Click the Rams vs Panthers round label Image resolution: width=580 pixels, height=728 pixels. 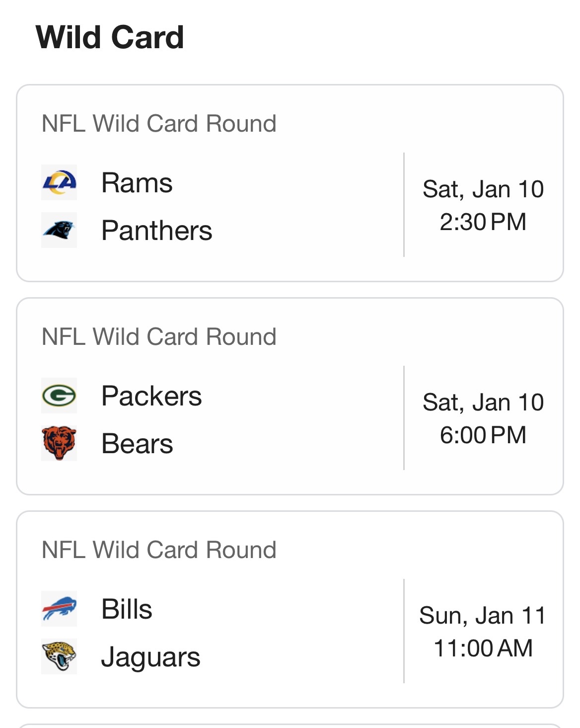click(159, 124)
